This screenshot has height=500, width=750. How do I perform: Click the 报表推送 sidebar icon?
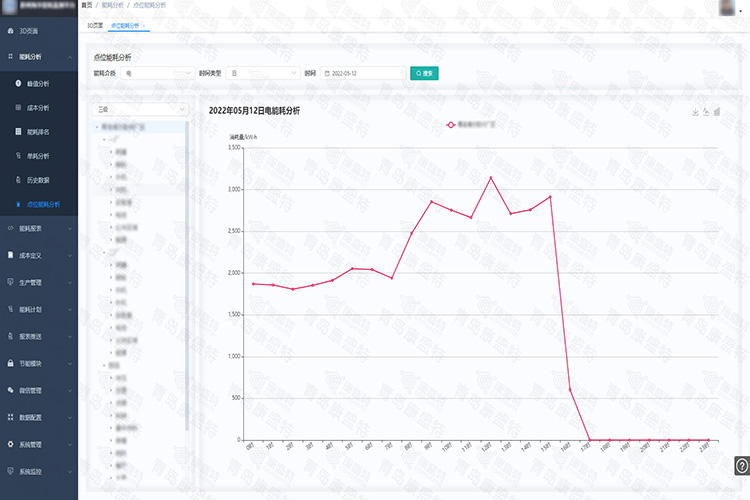coord(11,336)
